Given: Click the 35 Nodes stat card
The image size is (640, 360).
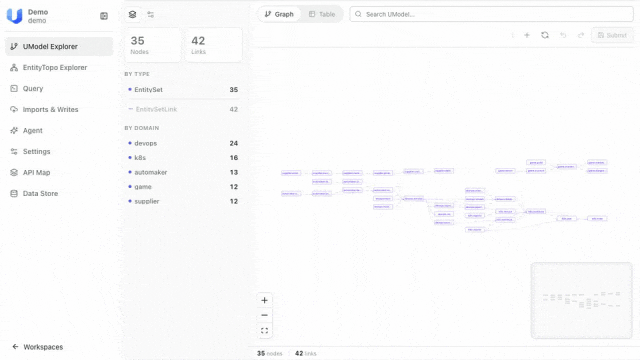Looking at the screenshot, I should tap(153, 45).
